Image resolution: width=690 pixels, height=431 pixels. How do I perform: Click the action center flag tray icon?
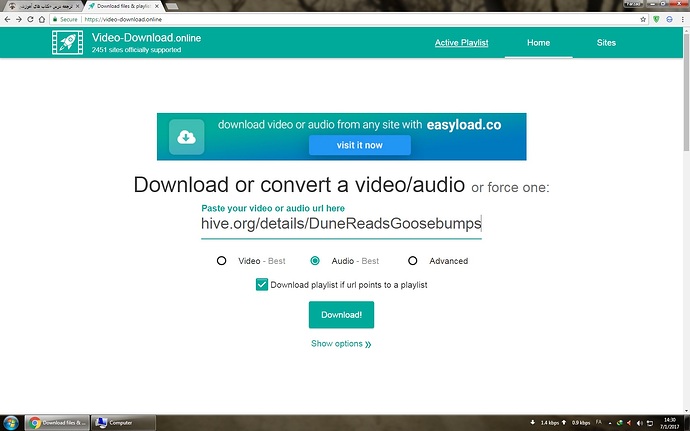pyautogui.click(x=650, y=423)
